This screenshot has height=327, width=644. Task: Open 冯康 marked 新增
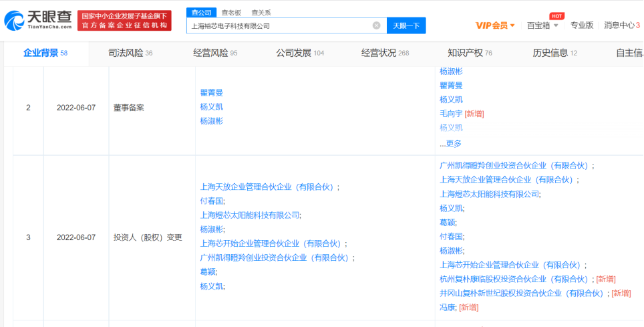(447, 307)
